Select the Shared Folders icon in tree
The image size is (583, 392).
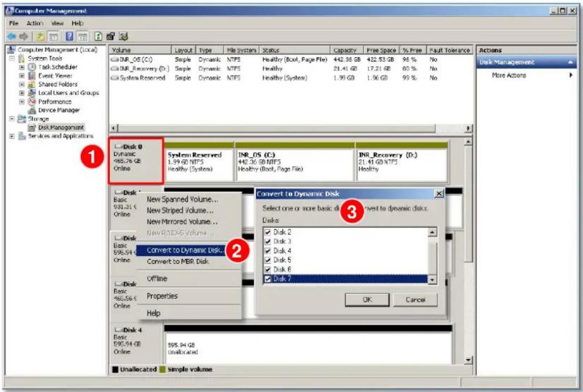point(32,85)
